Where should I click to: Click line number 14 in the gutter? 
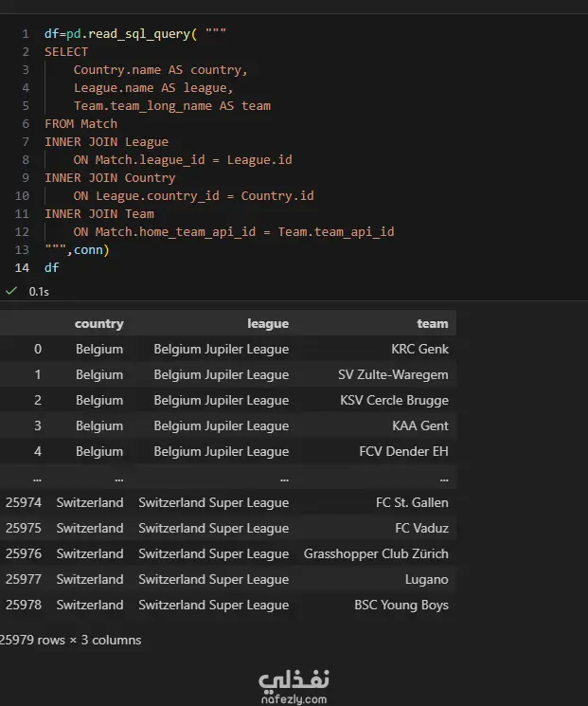pyautogui.click(x=22, y=268)
